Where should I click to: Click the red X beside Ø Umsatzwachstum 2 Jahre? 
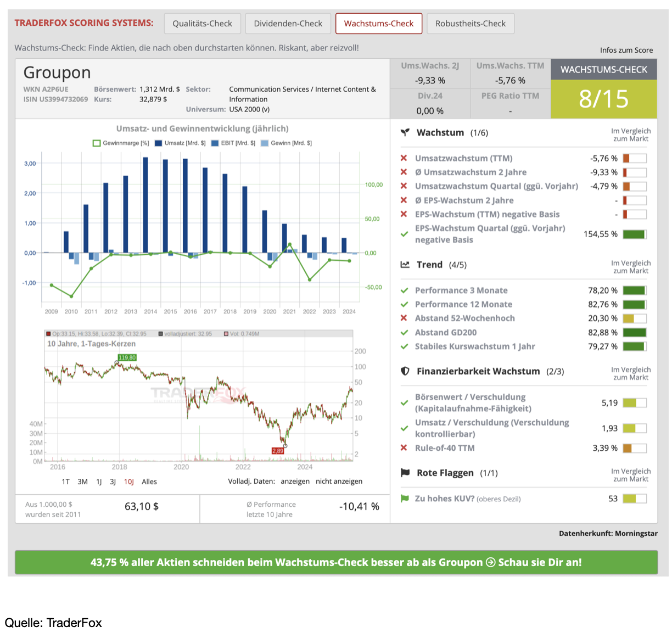[404, 172]
